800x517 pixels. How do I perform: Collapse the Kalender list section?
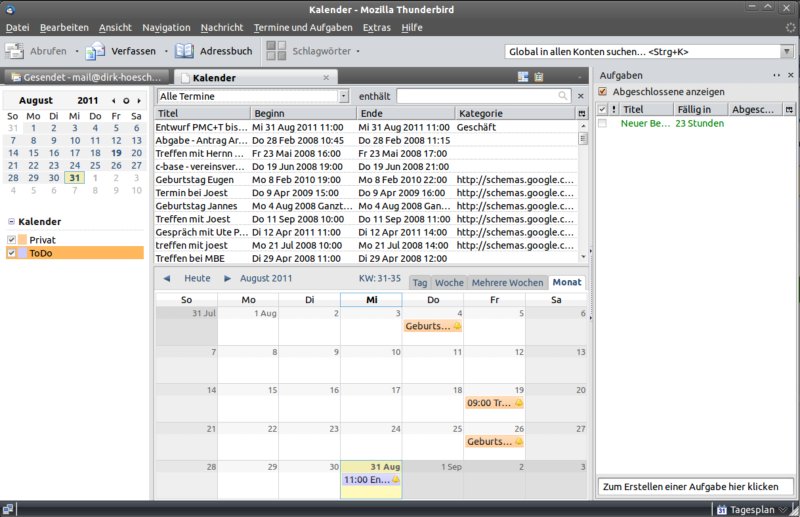(11, 221)
